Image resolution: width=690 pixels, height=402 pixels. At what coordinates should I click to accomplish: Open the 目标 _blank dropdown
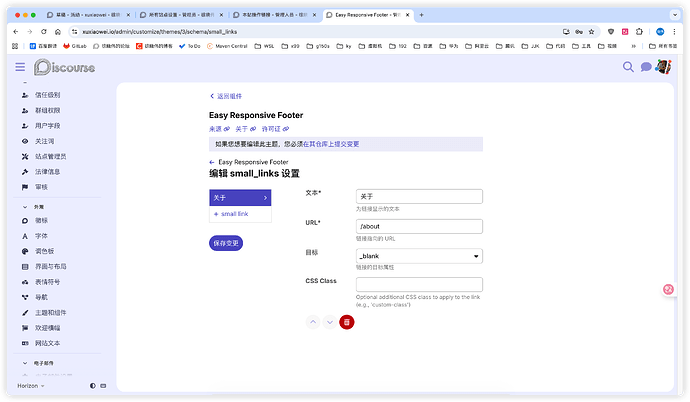point(419,256)
